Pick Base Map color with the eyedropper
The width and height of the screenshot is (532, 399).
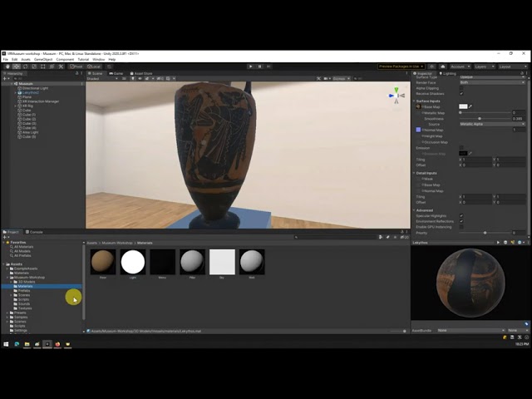click(x=470, y=106)
